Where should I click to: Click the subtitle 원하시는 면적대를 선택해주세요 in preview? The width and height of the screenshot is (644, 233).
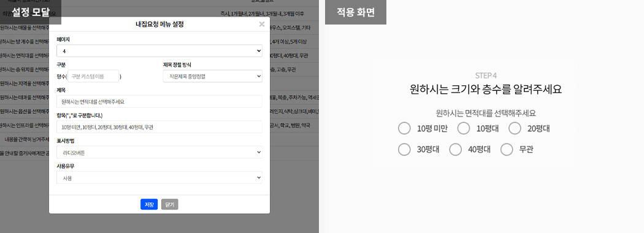pyautogui.click(x=486, y=113)
